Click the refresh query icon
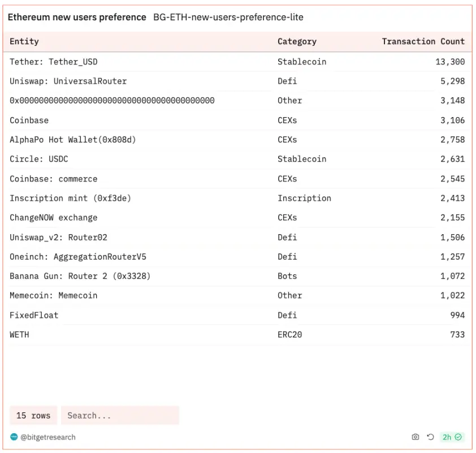The height and width of the screenshot is (453, 476). [430, 437]
